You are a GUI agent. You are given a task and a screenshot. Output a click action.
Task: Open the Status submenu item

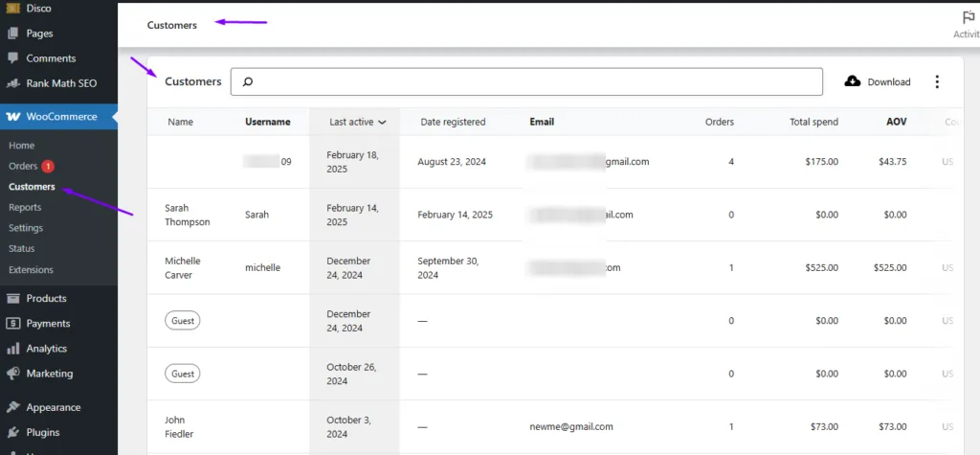(21, 248)
